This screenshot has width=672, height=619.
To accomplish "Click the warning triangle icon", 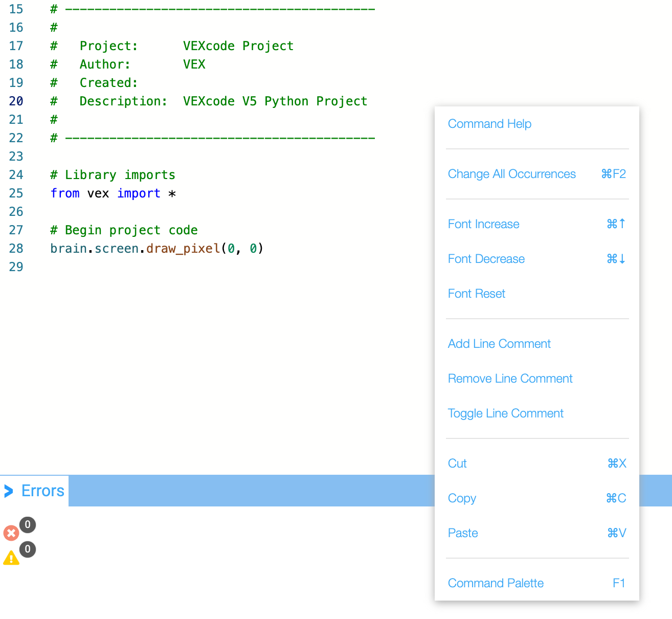I will tap(11, 558).
